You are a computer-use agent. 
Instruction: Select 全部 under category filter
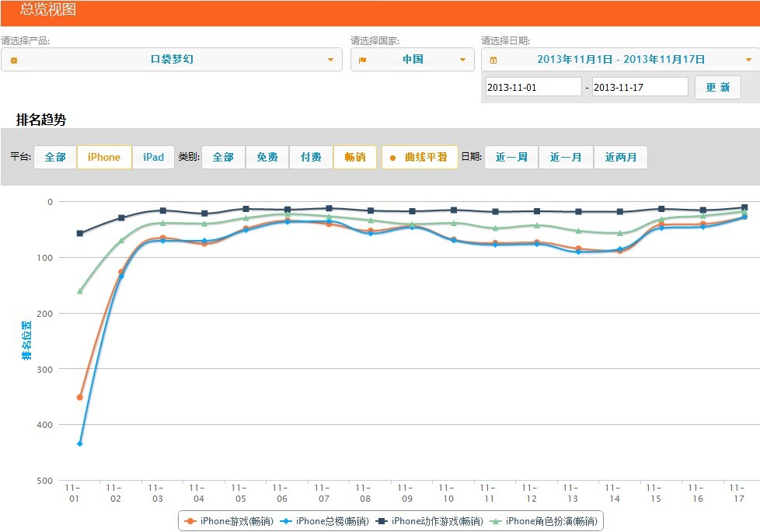[224, 157]
